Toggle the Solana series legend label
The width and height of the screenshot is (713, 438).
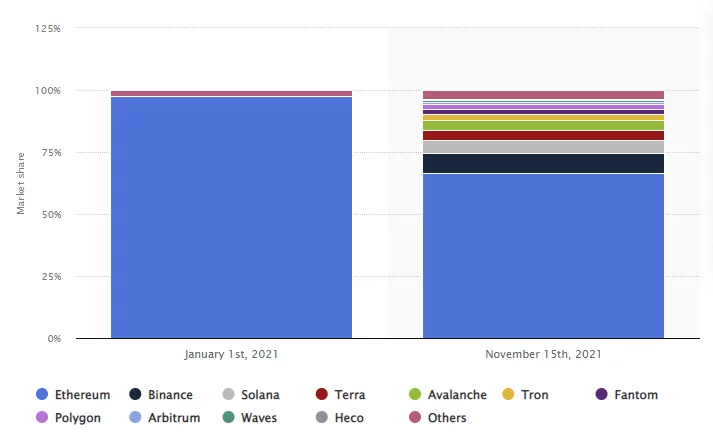pos(260,395)
